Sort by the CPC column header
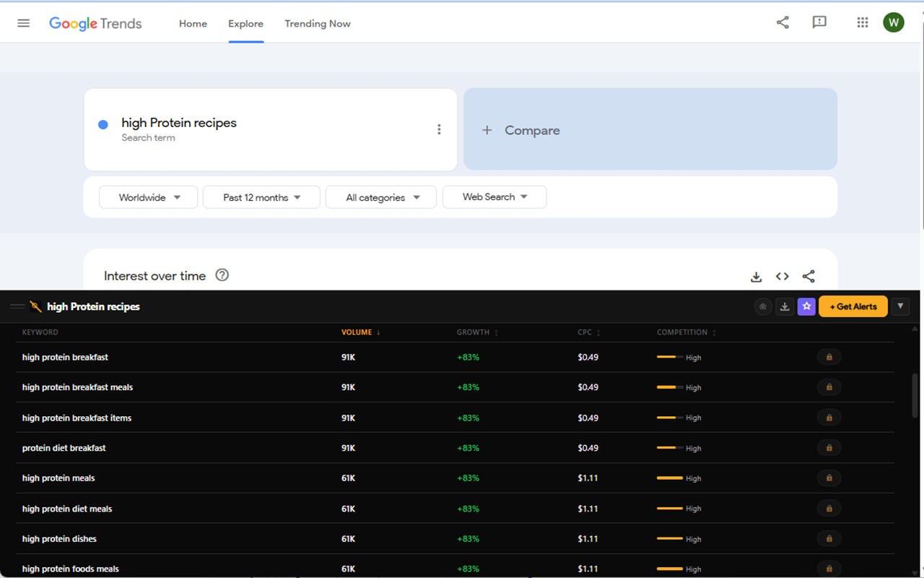 point(590,332)
